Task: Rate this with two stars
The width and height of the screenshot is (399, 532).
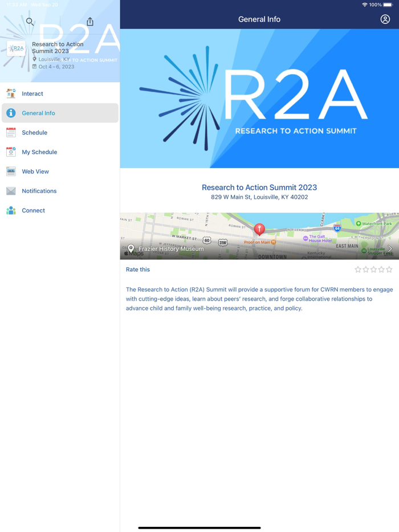Action: pyautogui.click(x=366, y=269)
